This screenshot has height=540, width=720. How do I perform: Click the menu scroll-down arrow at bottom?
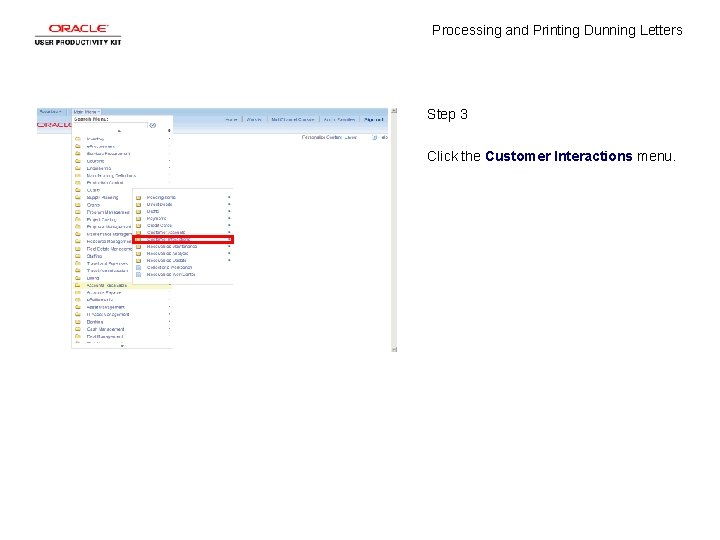122,346
